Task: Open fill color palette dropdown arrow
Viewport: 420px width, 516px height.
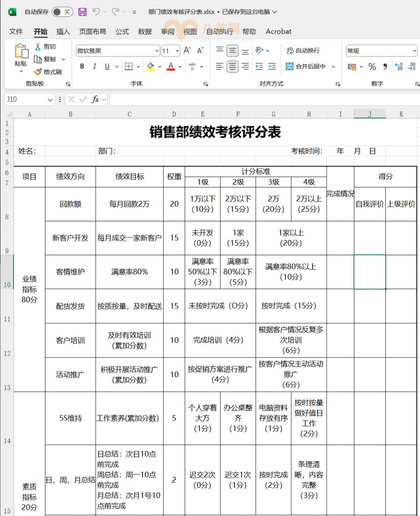Action: [x=160, y=67]
